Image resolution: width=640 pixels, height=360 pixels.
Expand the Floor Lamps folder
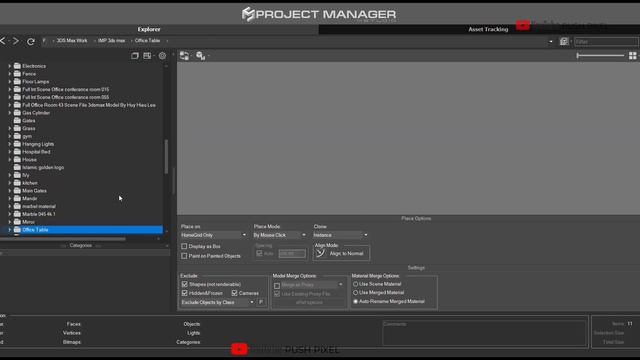10,82
